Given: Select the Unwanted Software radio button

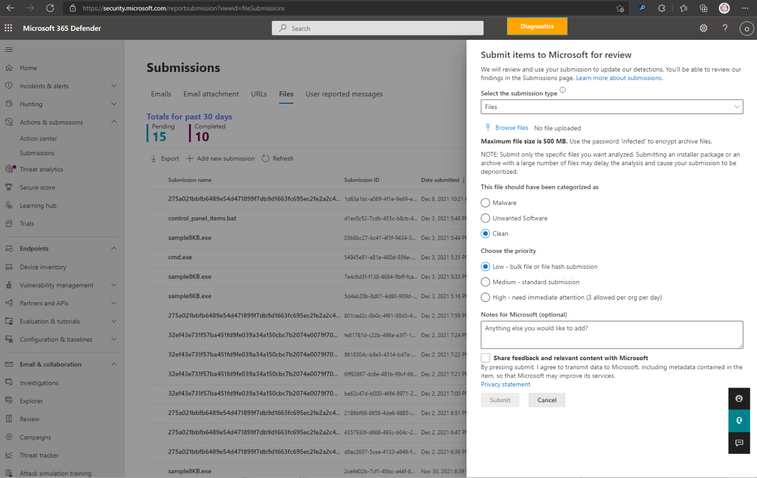Looking at the screenshot, I should coord(485,218).
